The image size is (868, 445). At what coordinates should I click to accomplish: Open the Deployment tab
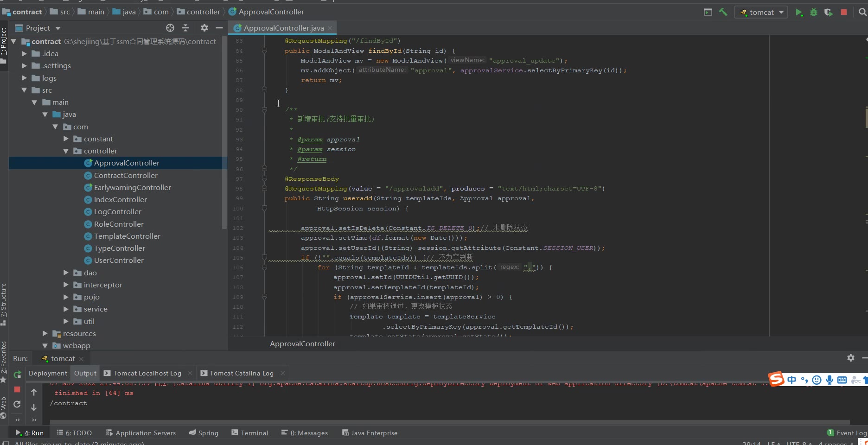point(48,373)
